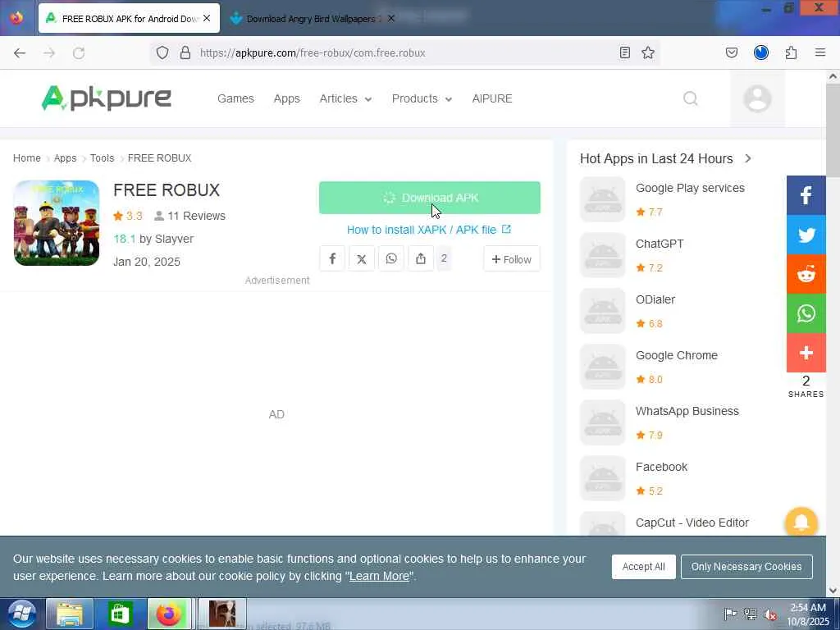
Task: Open Google Chrome in hot apps list
Action: point(676,355)
